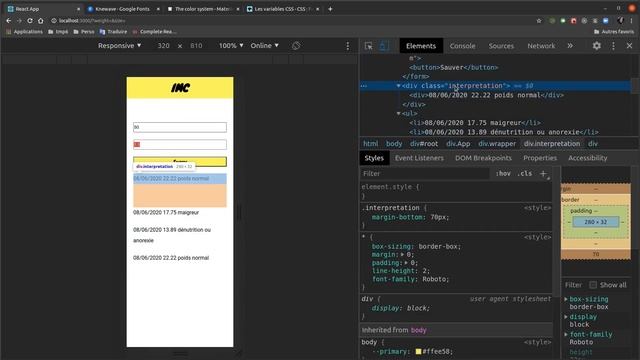This screenshot has width=640, height=360.
Task: Open the Event Listeners pane
Action: click(x=419, y=158)
